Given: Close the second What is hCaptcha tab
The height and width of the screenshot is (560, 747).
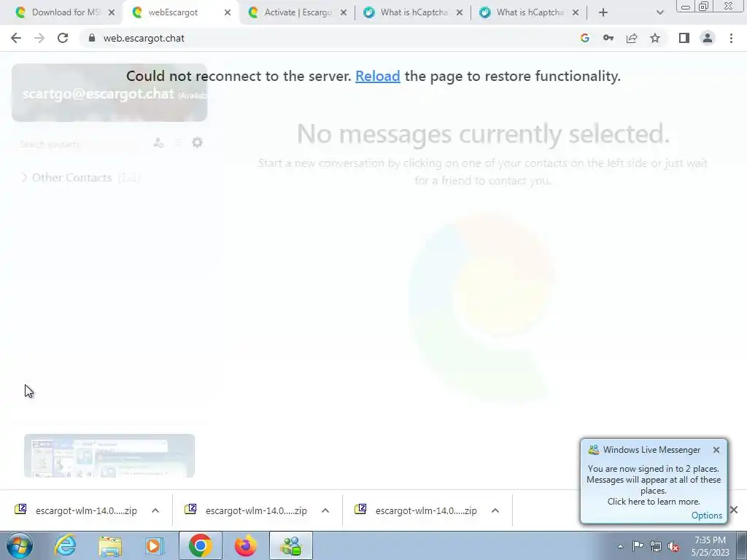Looking at the screenshot, I should (x=576, y=13).
